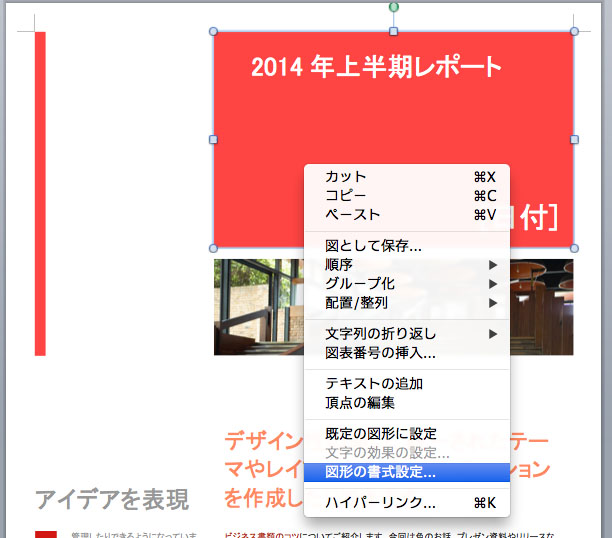
Task: Click the top-right resize handle of the red shape
Action: coord(574,32)
